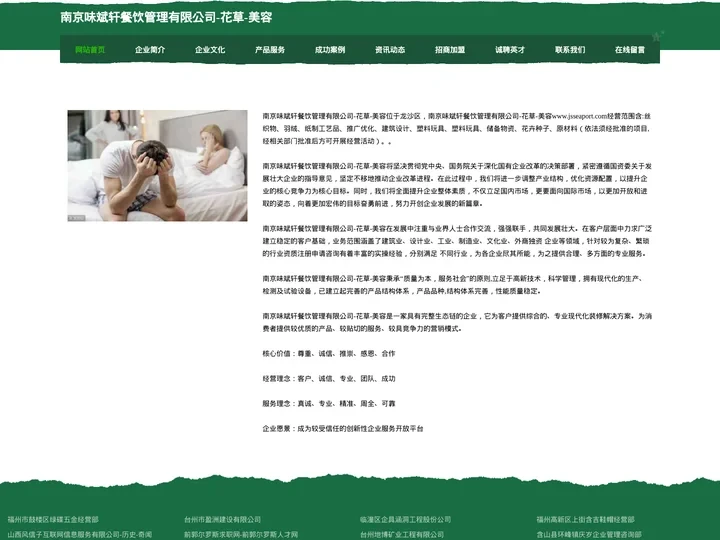The image size is (720, 540).
Task: Open footer link 山西风信子互联网信息服务有限公司
Action: pos(80,534)
